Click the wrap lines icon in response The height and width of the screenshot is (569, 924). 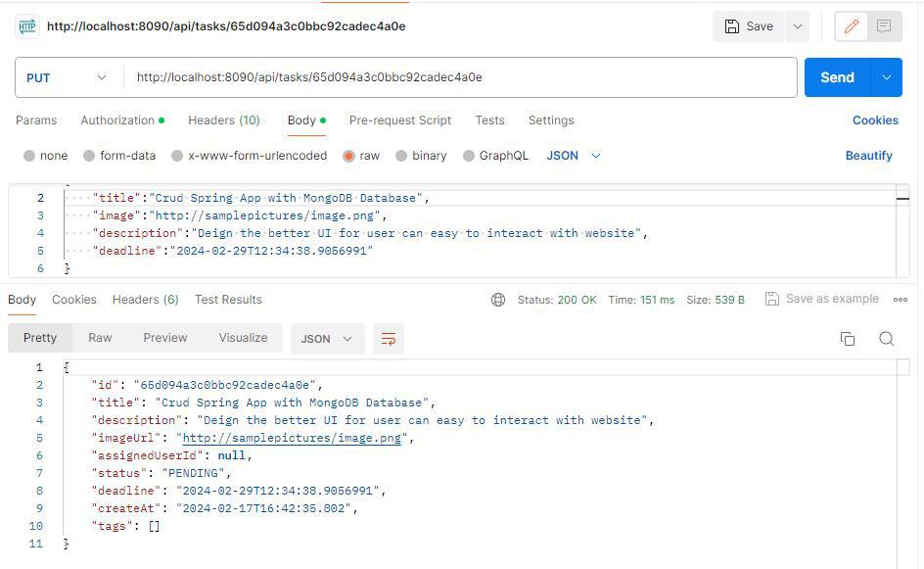click(389, 339)
